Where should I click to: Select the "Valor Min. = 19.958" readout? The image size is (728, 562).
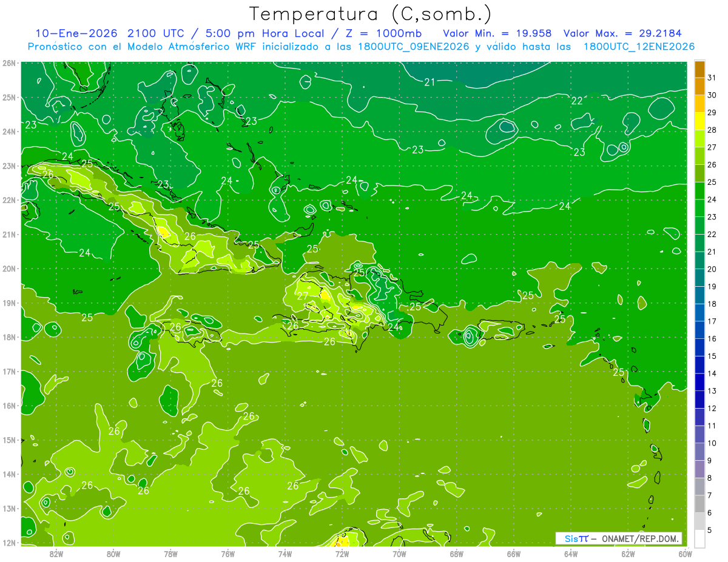pyautogui.click(x=497, y=33)
